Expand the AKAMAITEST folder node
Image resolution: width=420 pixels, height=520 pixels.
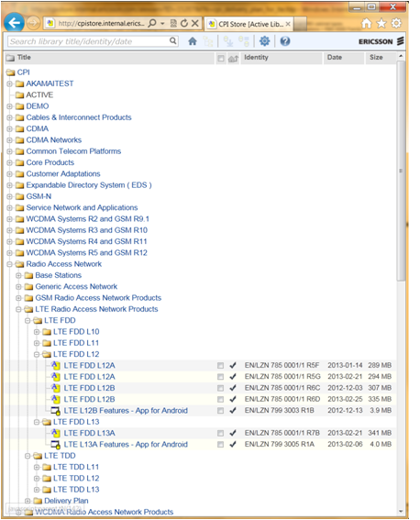point(9,83)
